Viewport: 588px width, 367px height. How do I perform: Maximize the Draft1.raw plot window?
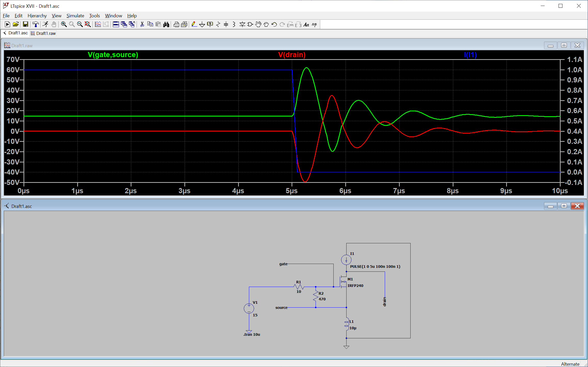pyautogui.click(x=564, y=45)
